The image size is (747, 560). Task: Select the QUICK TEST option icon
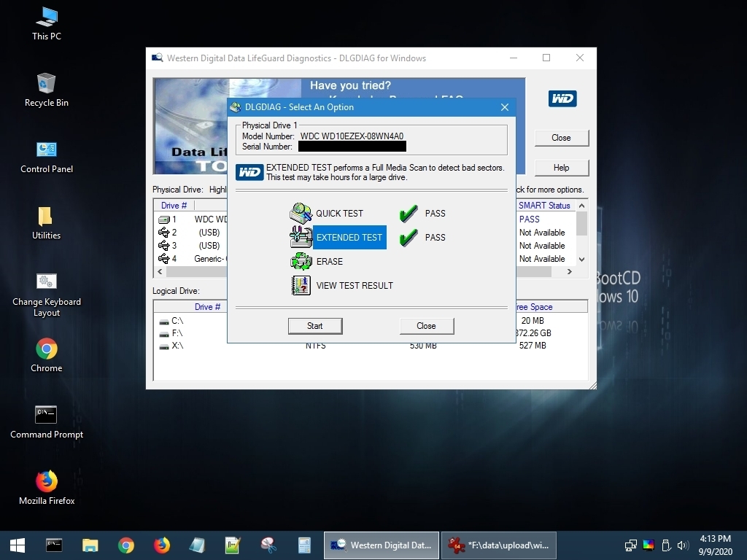(301, 214)
